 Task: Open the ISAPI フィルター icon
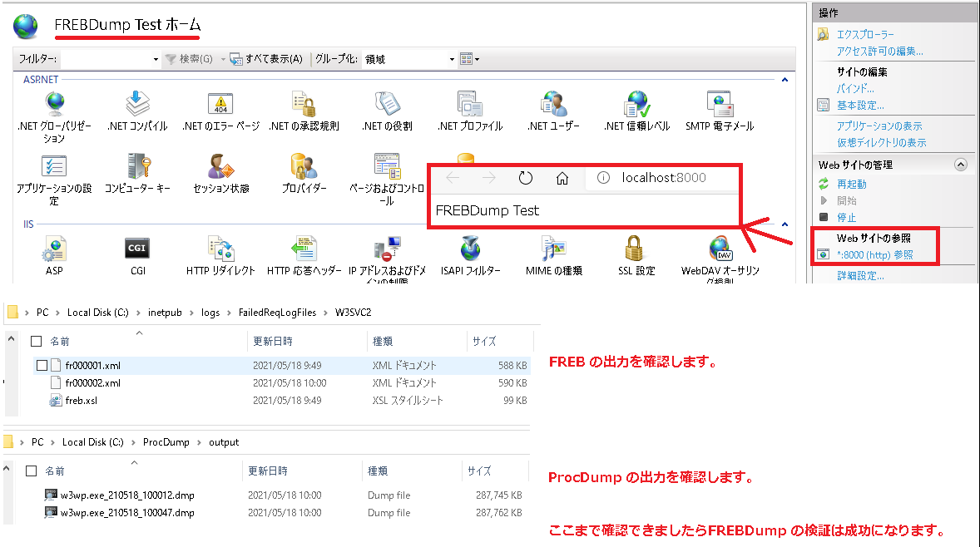tap(470, 248)
